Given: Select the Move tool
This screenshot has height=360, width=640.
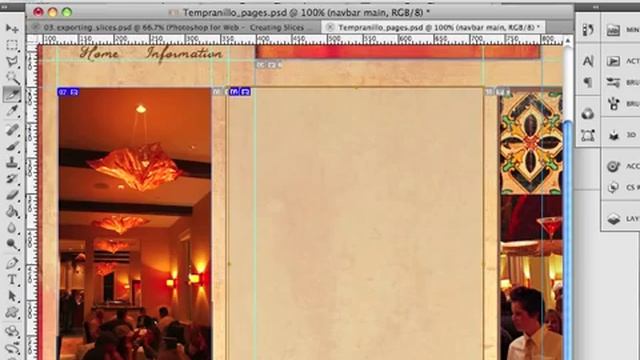Looking at the screenshot, I should coord(12,28).
